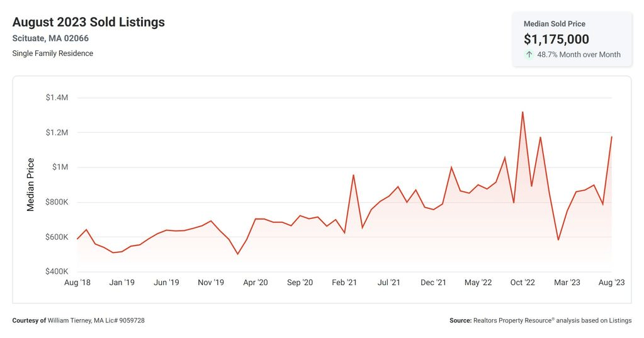Click the Scituate, MA 02066 location text
Image resolution: width=644 pixels, height=338 pixels.
50,38
